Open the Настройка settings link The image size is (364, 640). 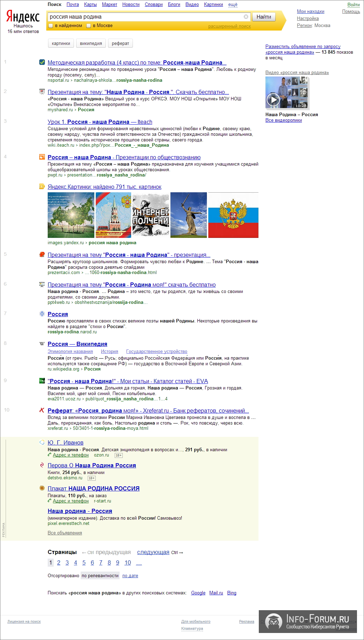tap(308, 19)
